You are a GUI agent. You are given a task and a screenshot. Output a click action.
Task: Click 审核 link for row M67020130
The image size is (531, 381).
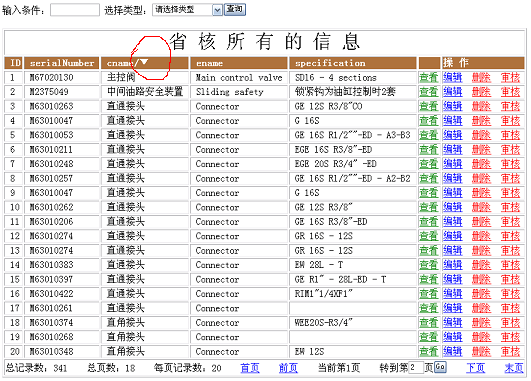(x=510, y=78)
